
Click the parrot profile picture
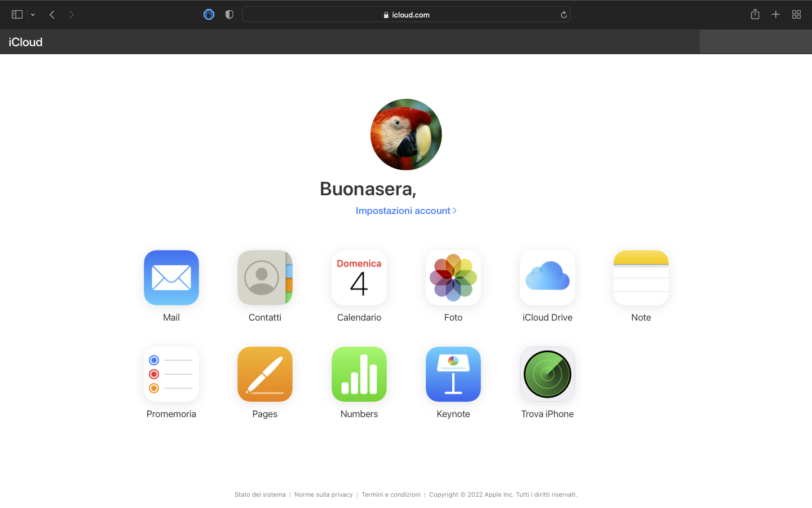pyautogui.click(x=406, y=134)
